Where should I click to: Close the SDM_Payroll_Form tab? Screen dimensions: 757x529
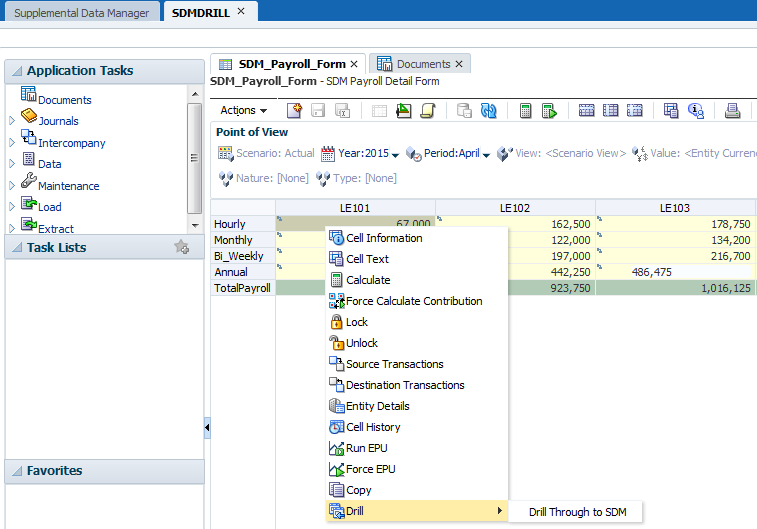(354, 64)
